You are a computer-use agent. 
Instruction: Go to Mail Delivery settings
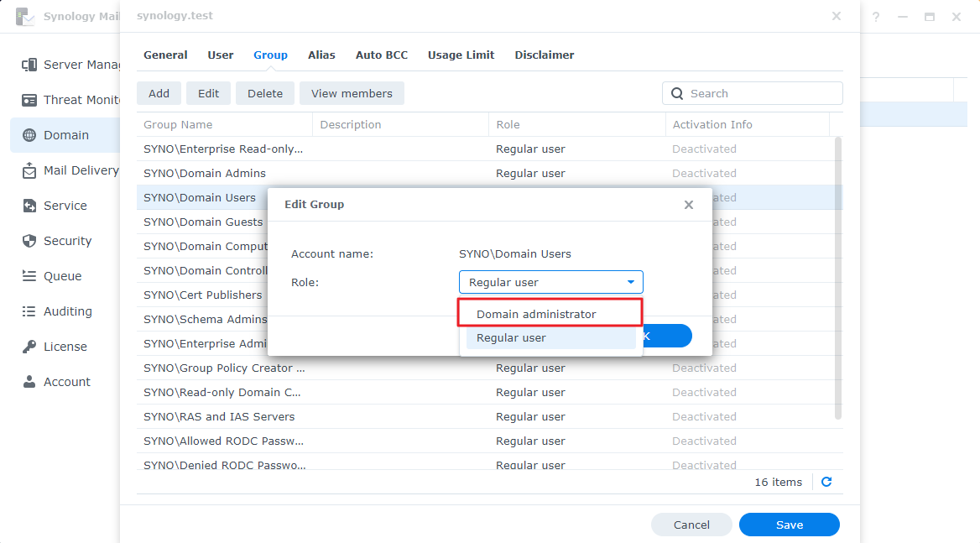pyautogui.click(x=80, y=170)
